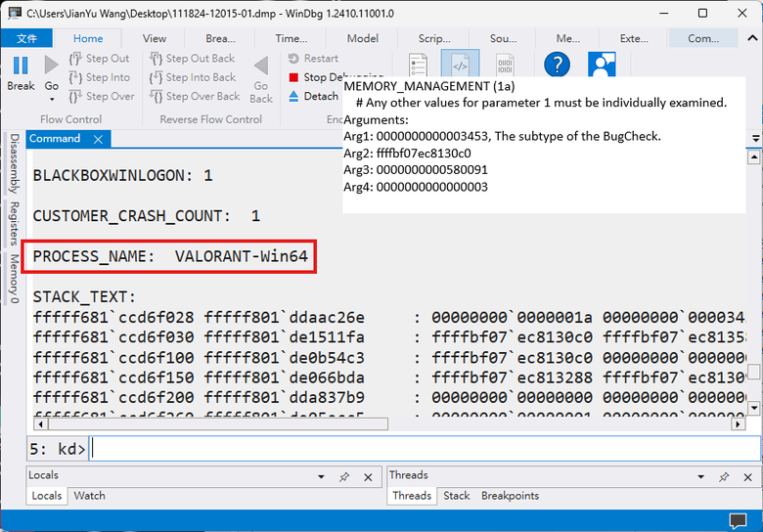Close the Locals panel
The width and height of the screenshot is (763, 532).
pyautogui.click(x=368, y=477)
